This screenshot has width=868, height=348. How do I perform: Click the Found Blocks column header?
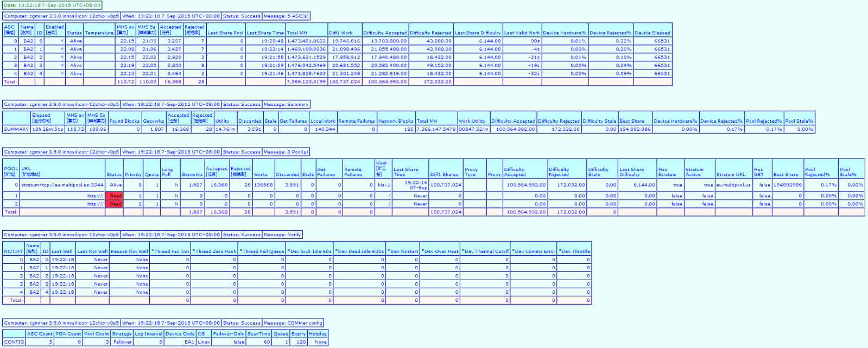point(124,121)
